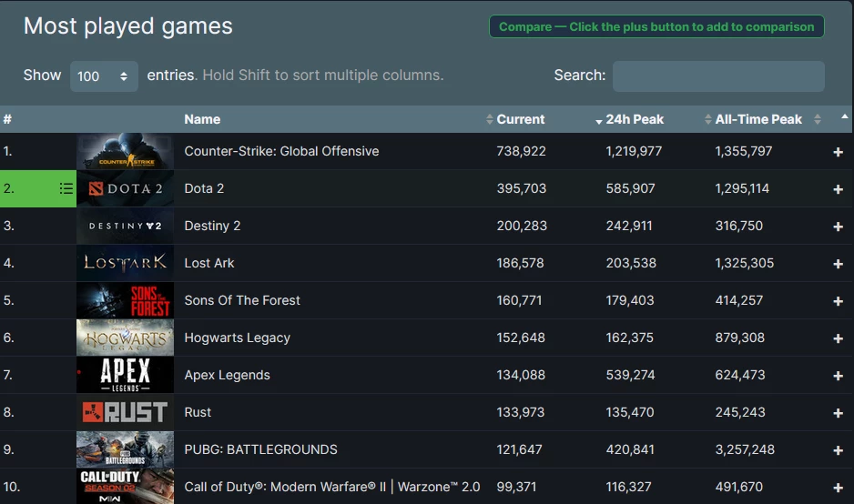This screenshot has height=504, width=854.
Task: Open the Lost Ark name link
Action: [x=209, y=263]
